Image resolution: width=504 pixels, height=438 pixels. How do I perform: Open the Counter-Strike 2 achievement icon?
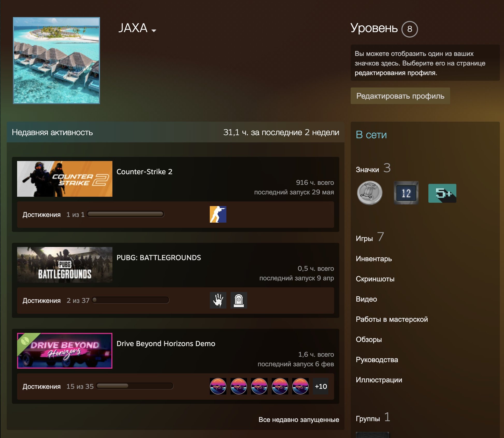coord(218,214)
